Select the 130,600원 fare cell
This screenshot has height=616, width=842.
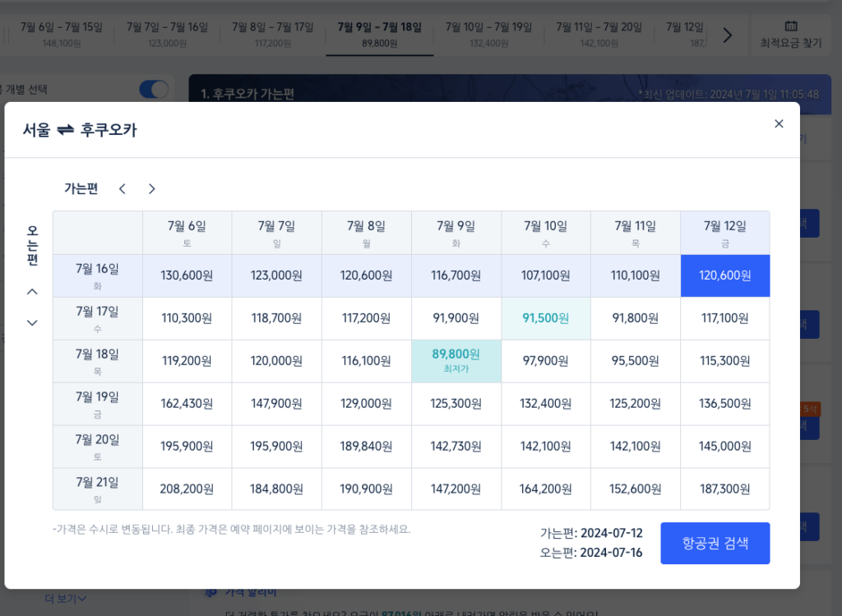point(187,276)
